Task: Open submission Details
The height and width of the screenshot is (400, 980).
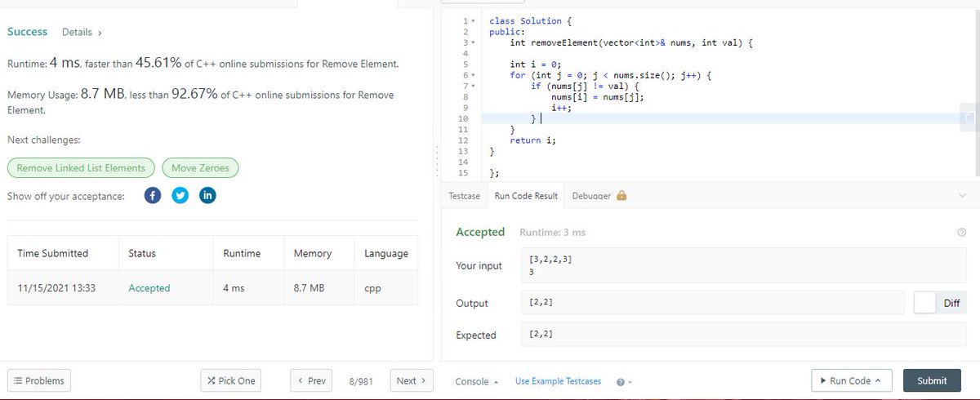Action: click(82, 32)
